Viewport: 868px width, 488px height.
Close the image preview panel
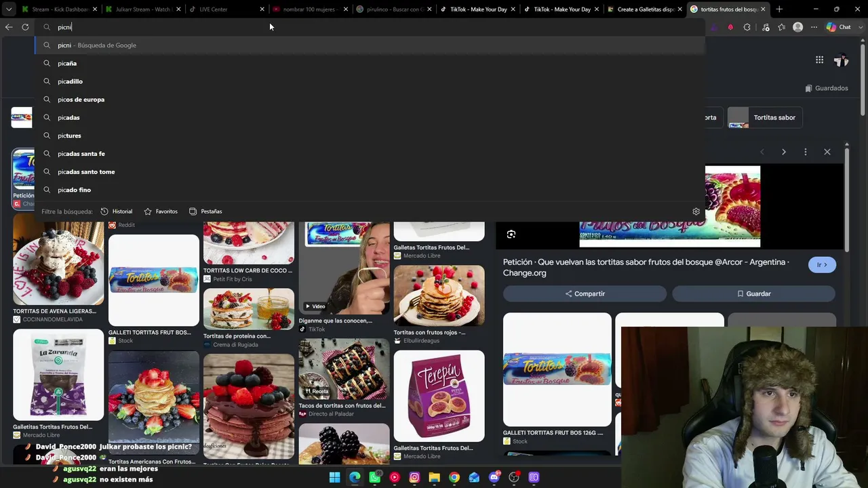(827, 152)
